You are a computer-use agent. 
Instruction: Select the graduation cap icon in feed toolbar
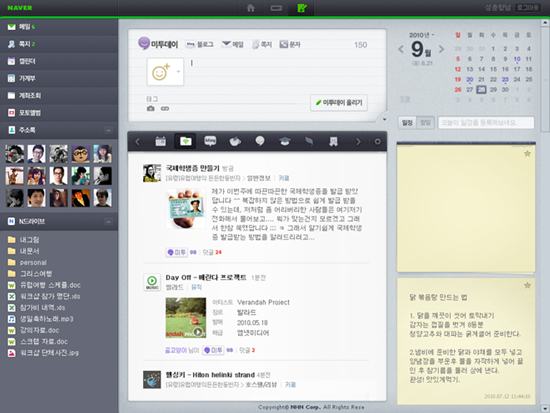pyautogui.click(x=284, y=141)
